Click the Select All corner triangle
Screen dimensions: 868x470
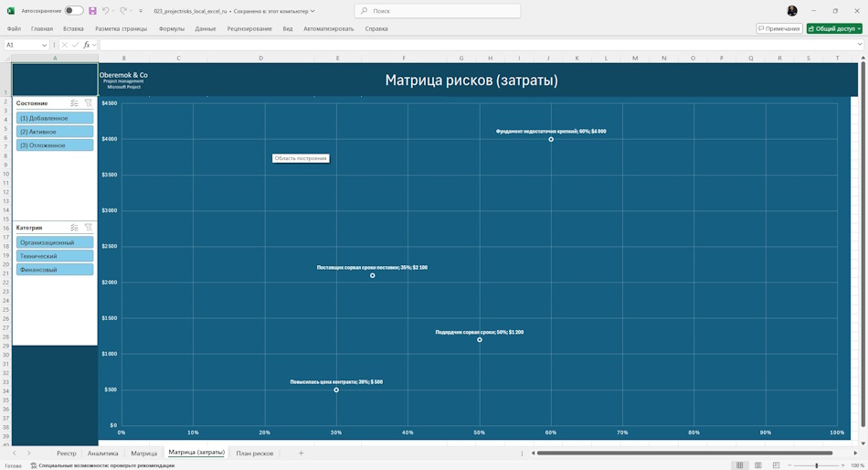(6, 59)
